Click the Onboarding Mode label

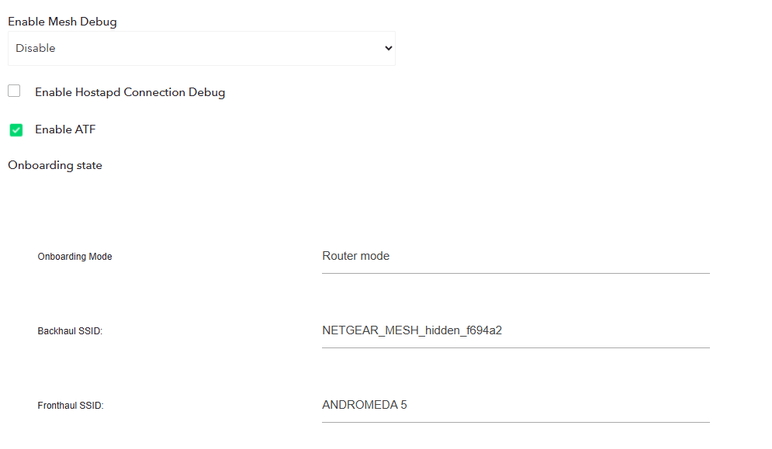pyautogui.click(x=75, y=257)
